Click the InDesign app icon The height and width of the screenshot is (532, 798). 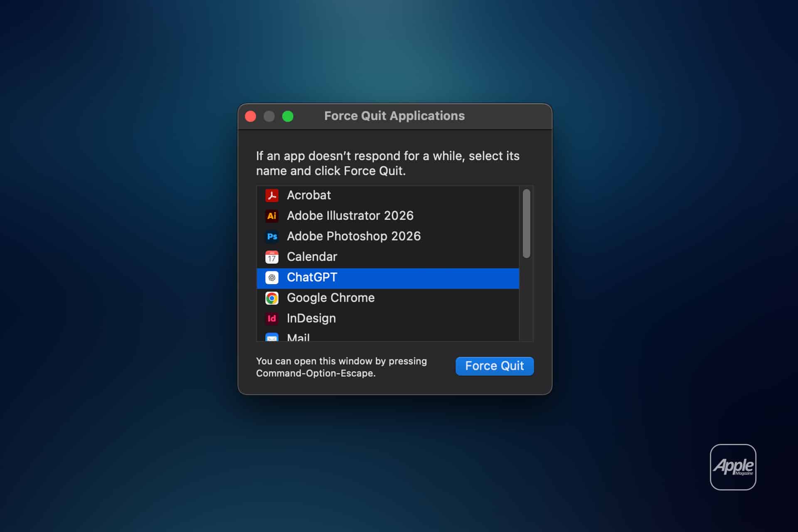click(x=272, y=318)
